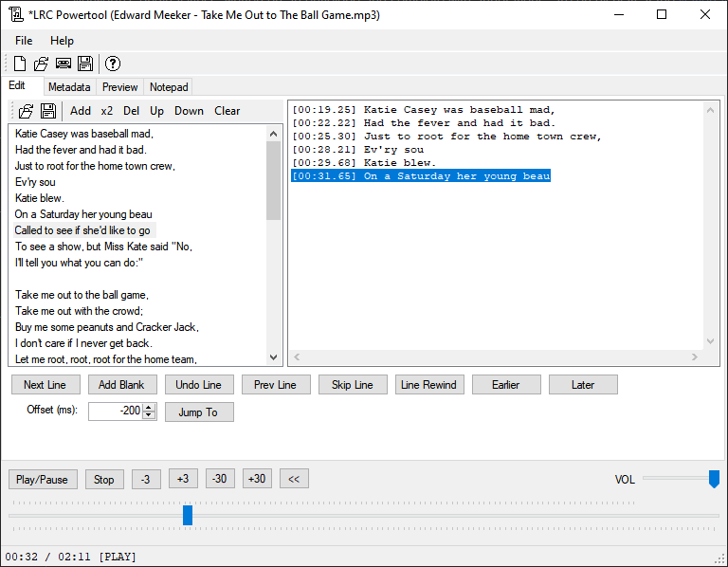The image size is (728, 567).
Task: Select lyric 'I don't care if I never get back.'
Action: click(x=83, y=343)
